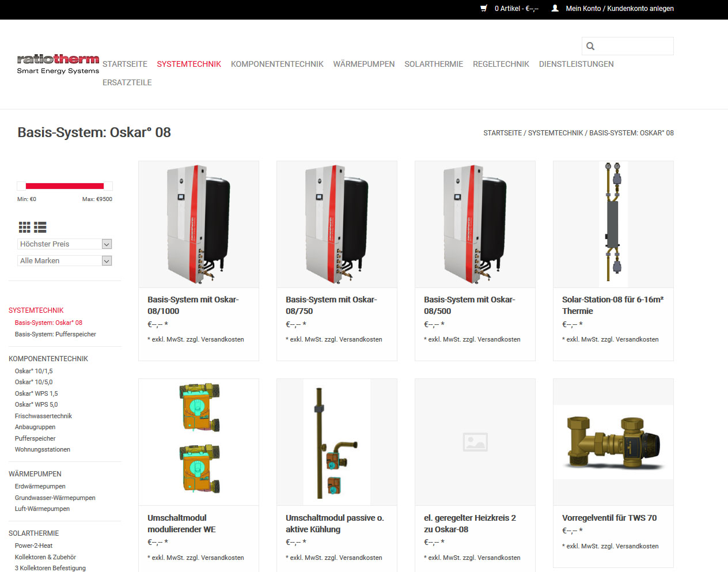The width and height of the screenshot is (728, 572).
Task: Click SYSTEMTECHNIK in the breadcrumb
Action: [556, 133]
